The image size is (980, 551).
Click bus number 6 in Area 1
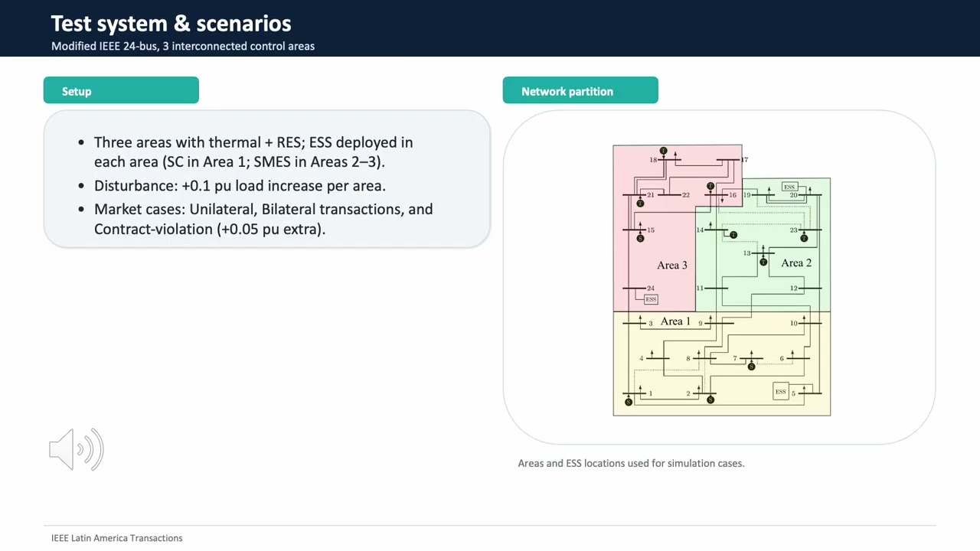(782, 359)
